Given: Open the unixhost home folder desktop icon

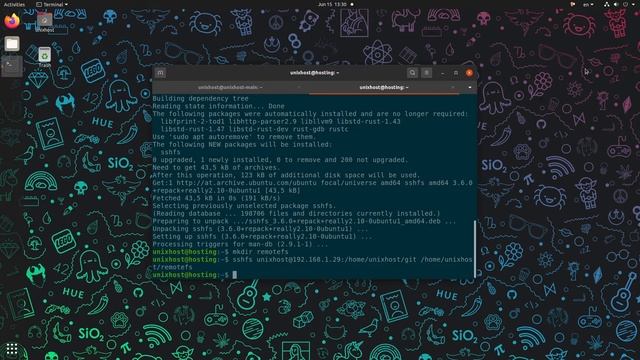Looking at the screenshot, I should (44, 22).
